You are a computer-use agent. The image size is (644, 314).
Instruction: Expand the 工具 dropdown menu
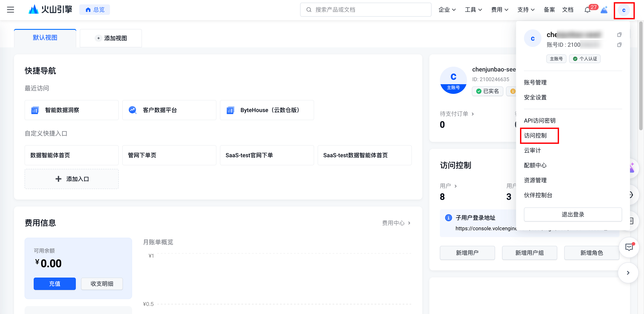pyautogui.click(x=473, y=10)
